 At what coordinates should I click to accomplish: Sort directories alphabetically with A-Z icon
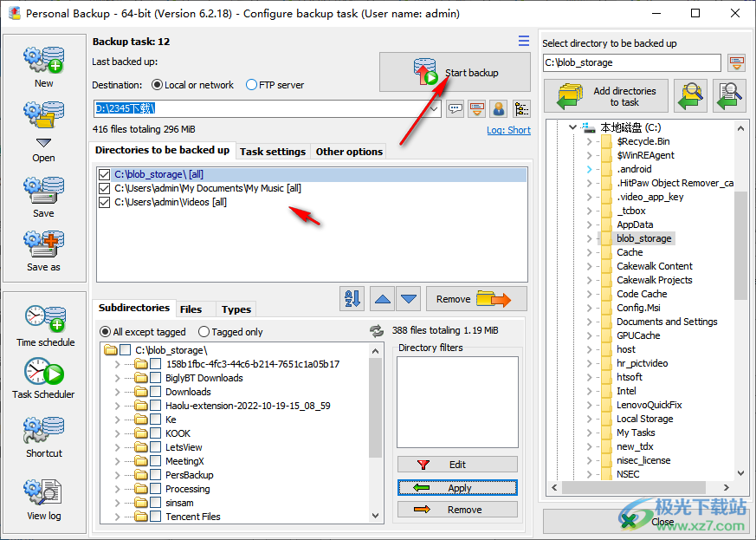[x=352, y=299]
